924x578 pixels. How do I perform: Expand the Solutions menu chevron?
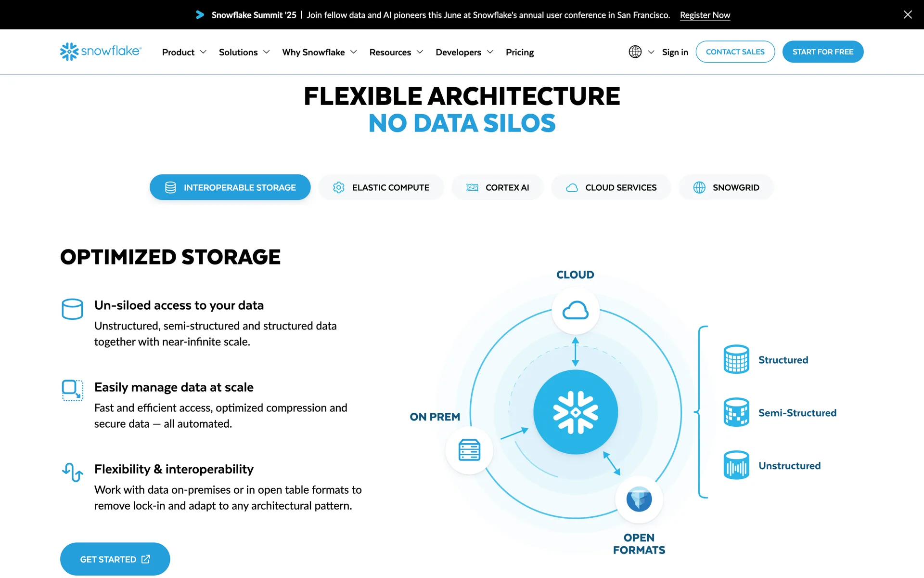tap(266, 52)
